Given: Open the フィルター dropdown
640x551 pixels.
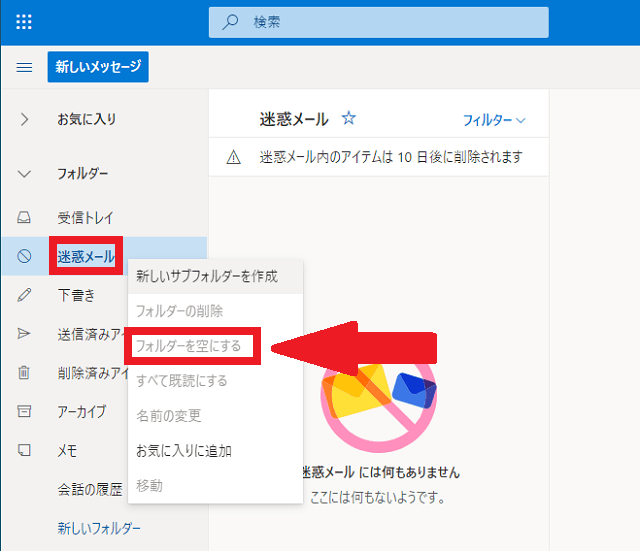Looking at the screenshot, I should tap(494, 120).
